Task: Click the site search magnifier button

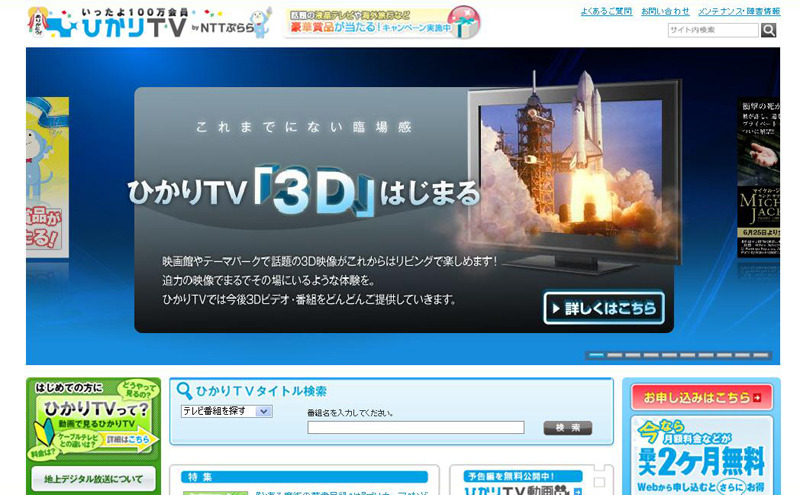Action: (768, 30)
